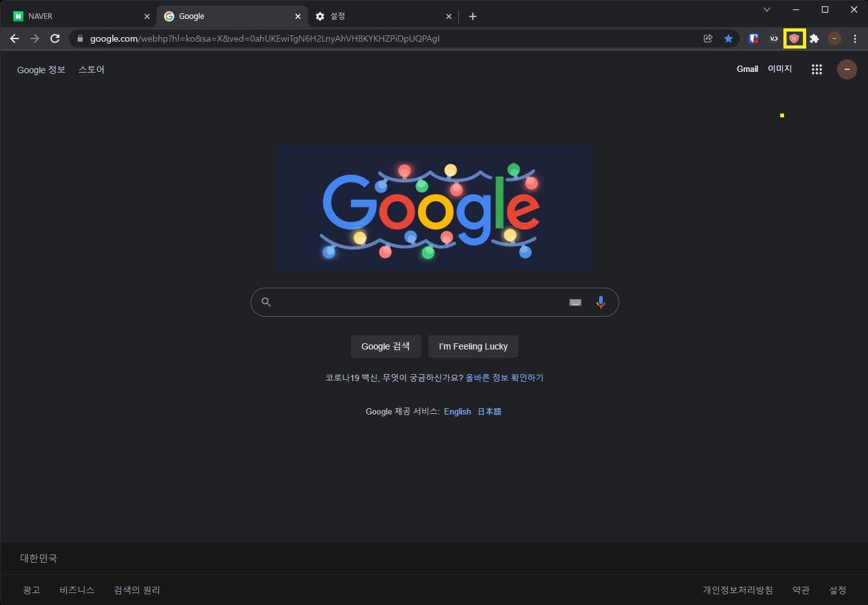The width and height of the screenshot is (868, 605).
Task: Open the virtual keyboard icon in search box
Action: point(575,302)
